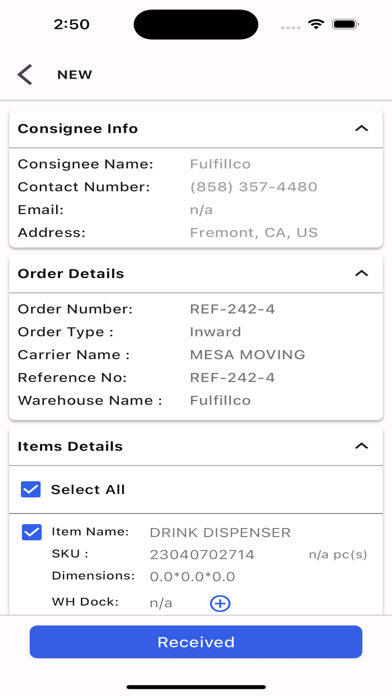This screenshot has width=392, height=696.
Task: Tap the contact number (858) 357-4480
Action: click(x=253, y=187)
